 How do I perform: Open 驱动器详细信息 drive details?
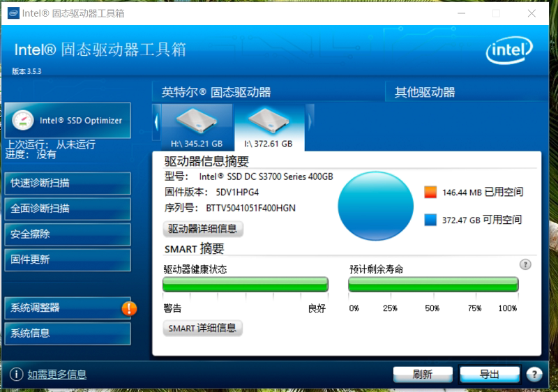tap(203, 229)
